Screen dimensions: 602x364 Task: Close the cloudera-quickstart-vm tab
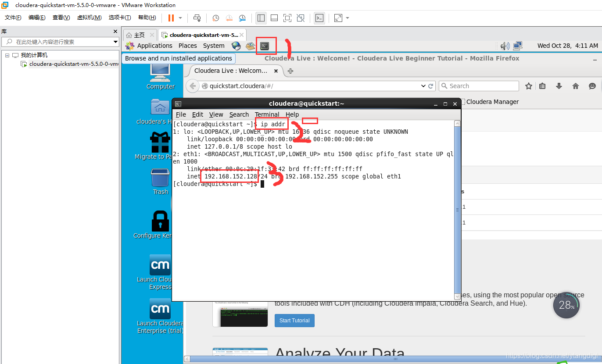pyautogui.click(x=242, y=35)
